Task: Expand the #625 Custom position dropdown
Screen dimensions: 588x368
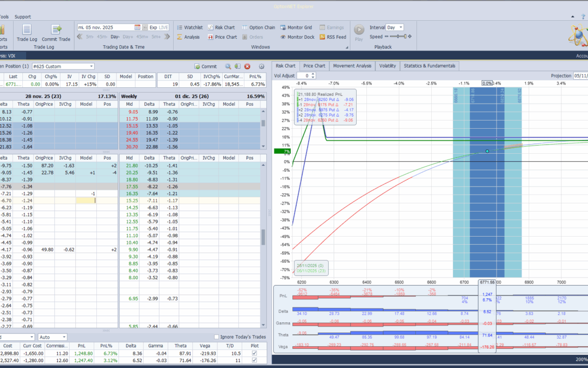Action: [91, 66]
